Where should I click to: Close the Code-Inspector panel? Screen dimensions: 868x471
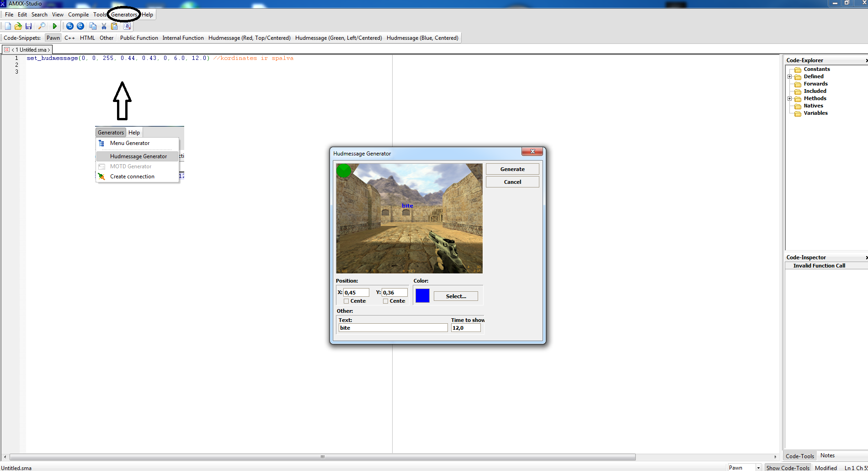coord(866,257)
